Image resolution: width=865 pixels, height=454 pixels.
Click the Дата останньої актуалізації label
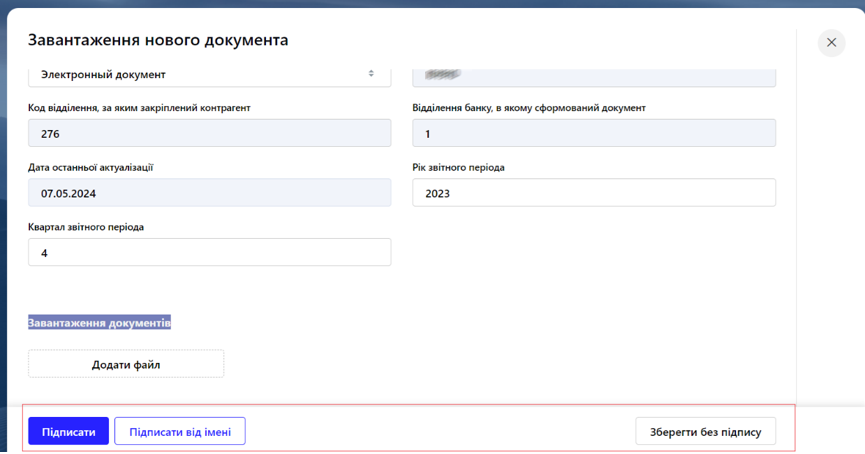pos(90,167)
